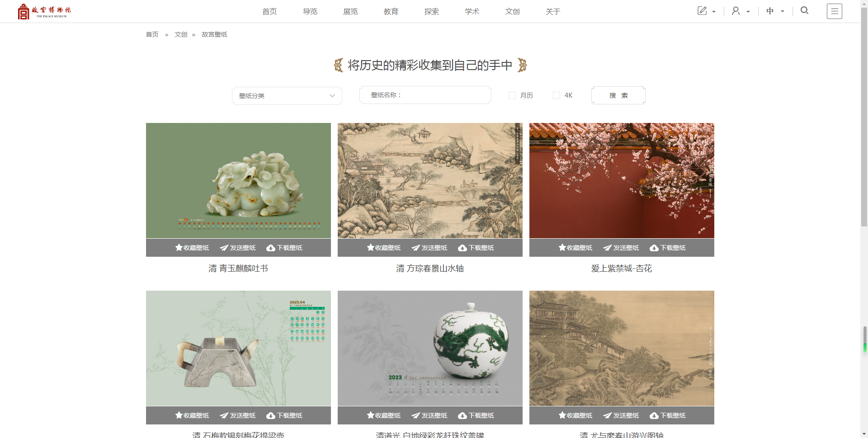The width and height of the screenshot is (868, 438).
Task: Open the 展览 menu
Action: point(350,11)
